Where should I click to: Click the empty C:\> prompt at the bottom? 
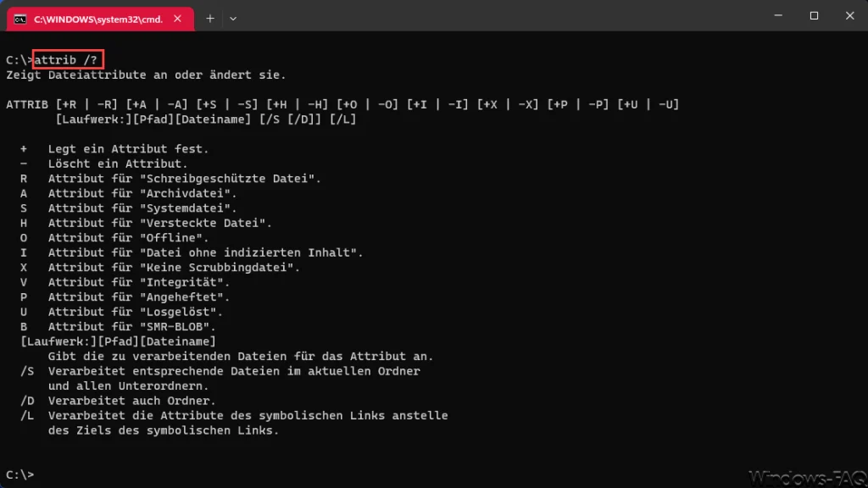pyautogui.click(x=20, y=474)
